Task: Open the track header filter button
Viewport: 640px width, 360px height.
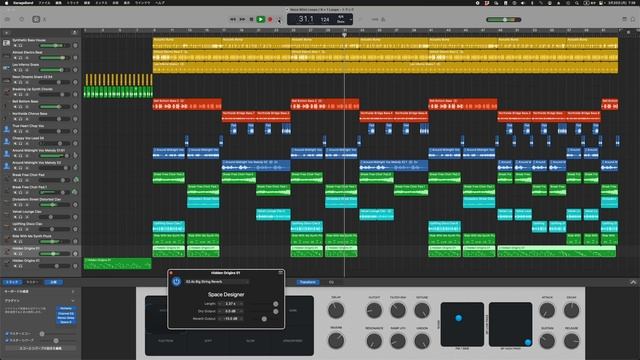Action: (74, 33)
